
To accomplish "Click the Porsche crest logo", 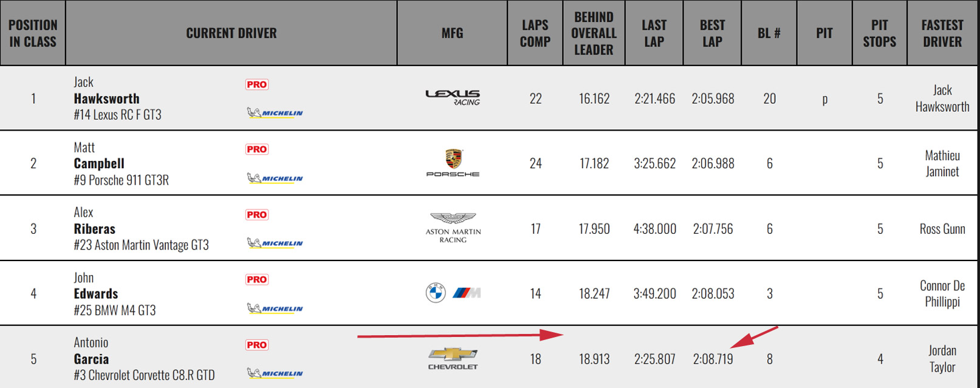I will [453, 159].
